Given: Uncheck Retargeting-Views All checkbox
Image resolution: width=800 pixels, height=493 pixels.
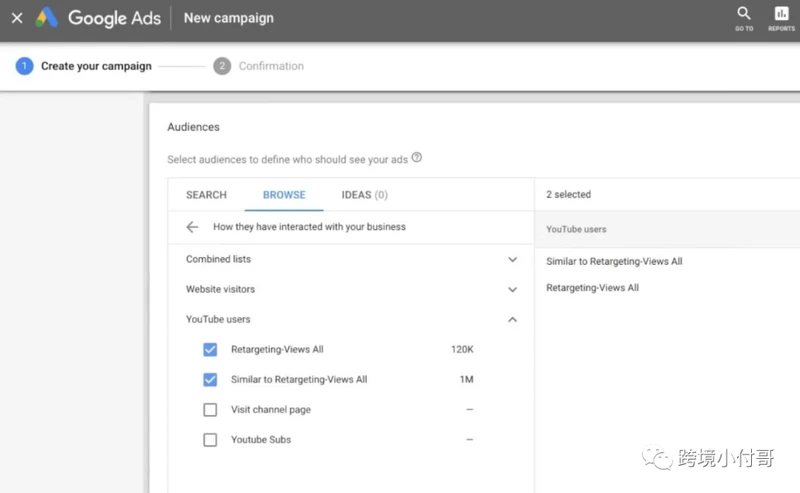Looking at the screenshot, I should [x=210, y=350].
